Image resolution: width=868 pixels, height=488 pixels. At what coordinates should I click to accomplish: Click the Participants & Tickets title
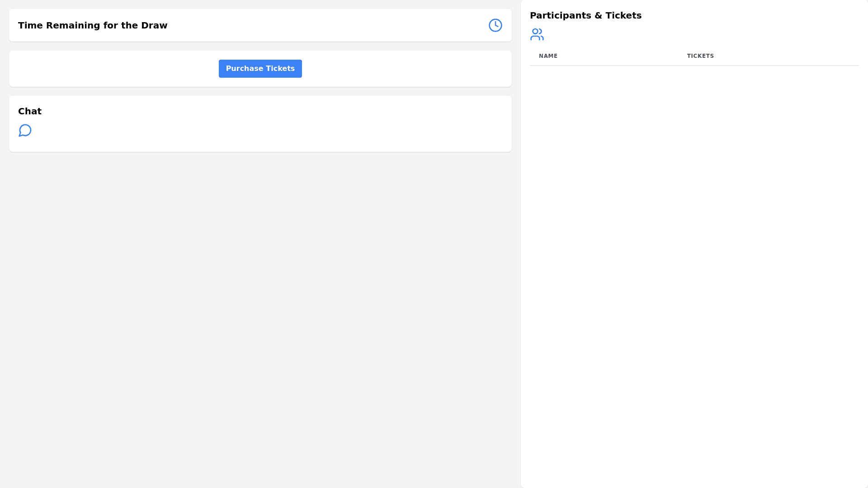pos(585,15)
